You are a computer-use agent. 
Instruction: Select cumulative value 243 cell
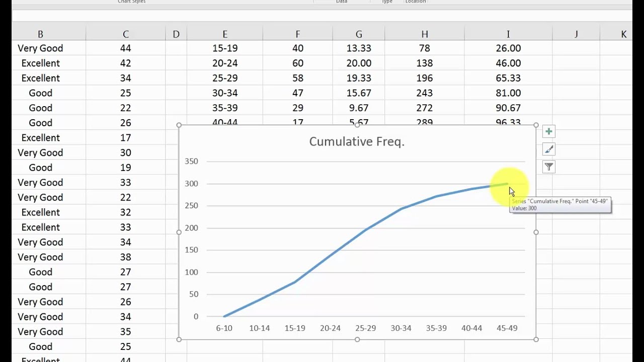(x=425, y=93)
